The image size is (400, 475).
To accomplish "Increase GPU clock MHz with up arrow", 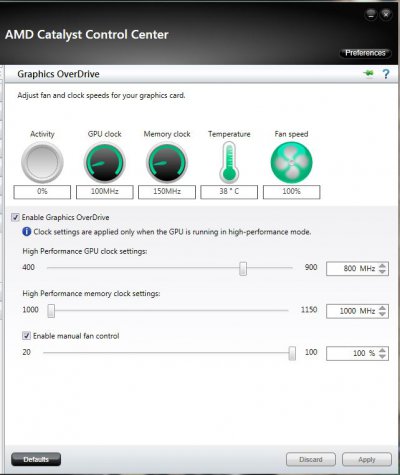I will (x=382, y=266).
